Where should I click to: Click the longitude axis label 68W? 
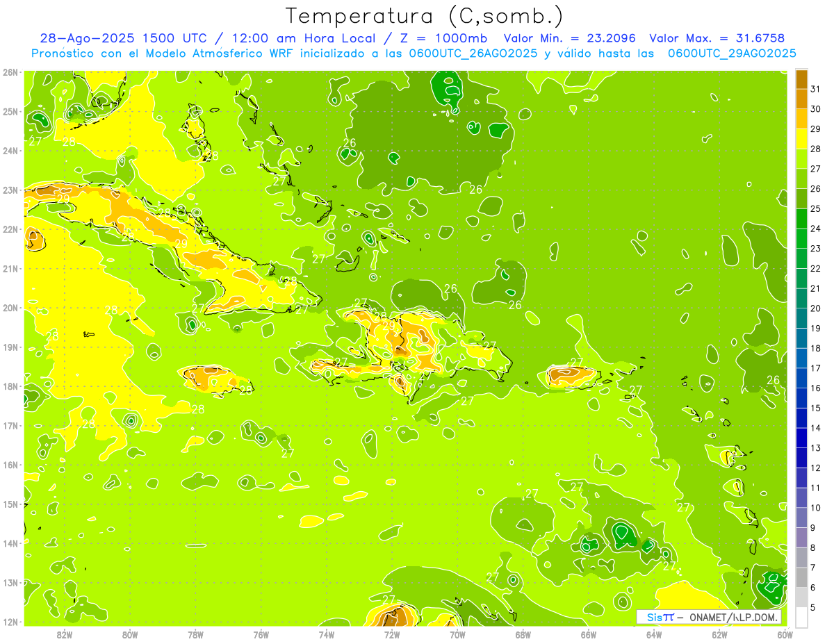pos(523,634)
